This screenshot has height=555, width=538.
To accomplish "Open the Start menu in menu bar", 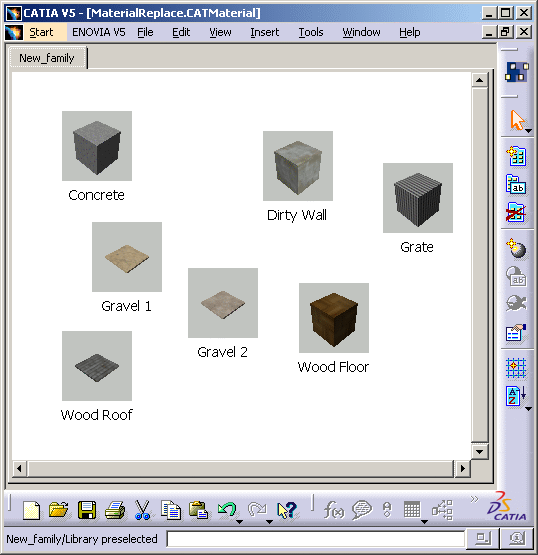I will tap(41, 32).
